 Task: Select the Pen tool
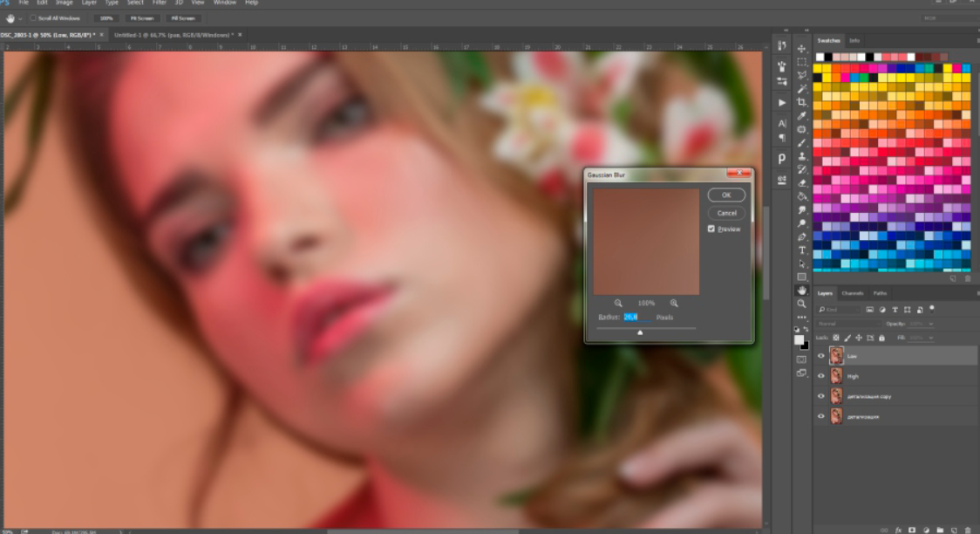click(x=802, y=237)
